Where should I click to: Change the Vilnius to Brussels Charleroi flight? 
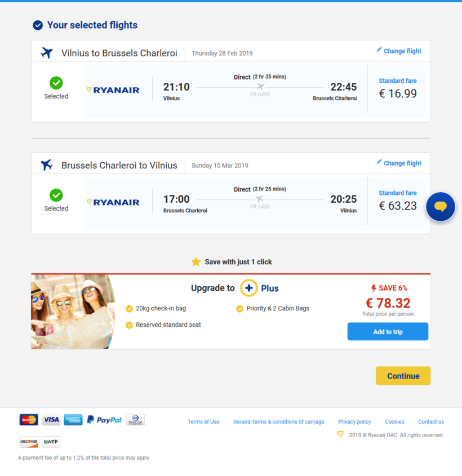tap(399, 51)
